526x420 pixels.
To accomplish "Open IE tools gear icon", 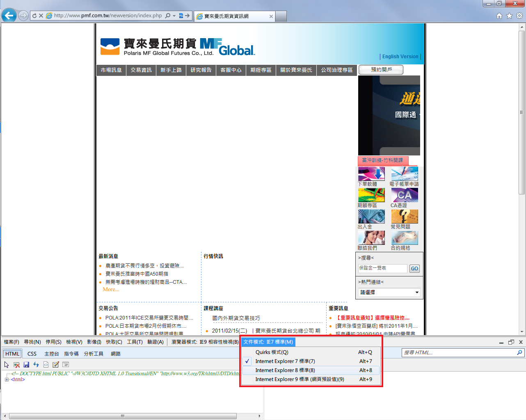I will point(519,16).
